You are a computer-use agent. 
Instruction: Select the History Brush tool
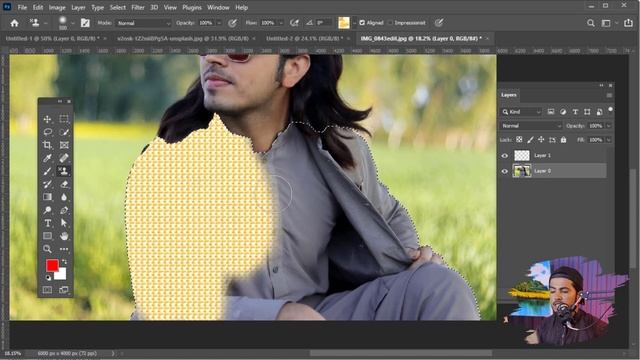coord(47,184)
